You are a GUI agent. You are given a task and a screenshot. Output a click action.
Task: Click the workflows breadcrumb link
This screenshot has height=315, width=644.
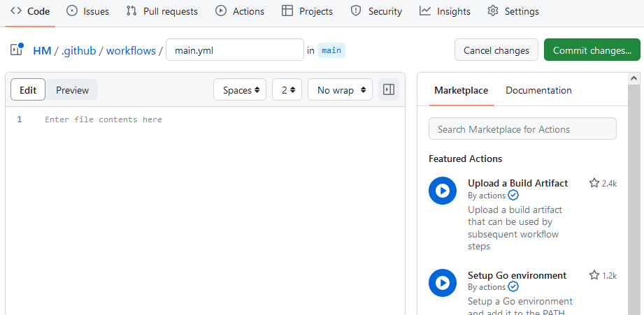pos(131,50)
